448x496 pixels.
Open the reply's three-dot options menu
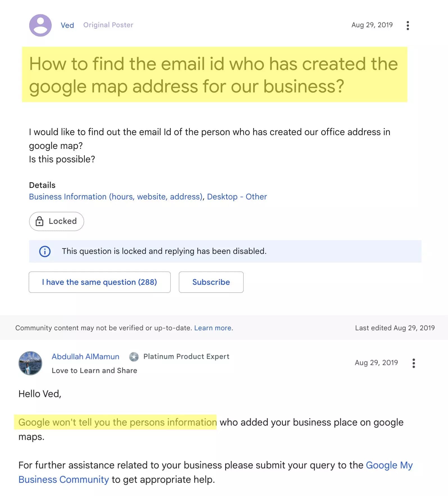[x=413, y=363]
